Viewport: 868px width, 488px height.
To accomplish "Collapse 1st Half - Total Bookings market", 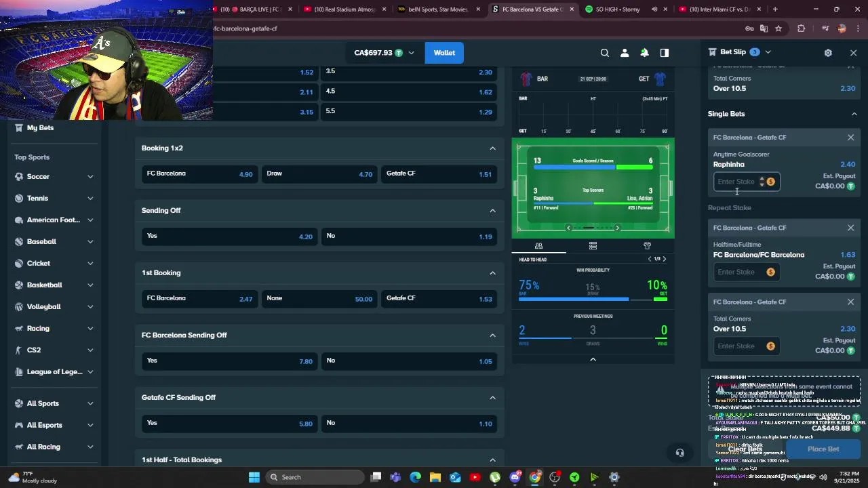I will [x=492, y=460].
